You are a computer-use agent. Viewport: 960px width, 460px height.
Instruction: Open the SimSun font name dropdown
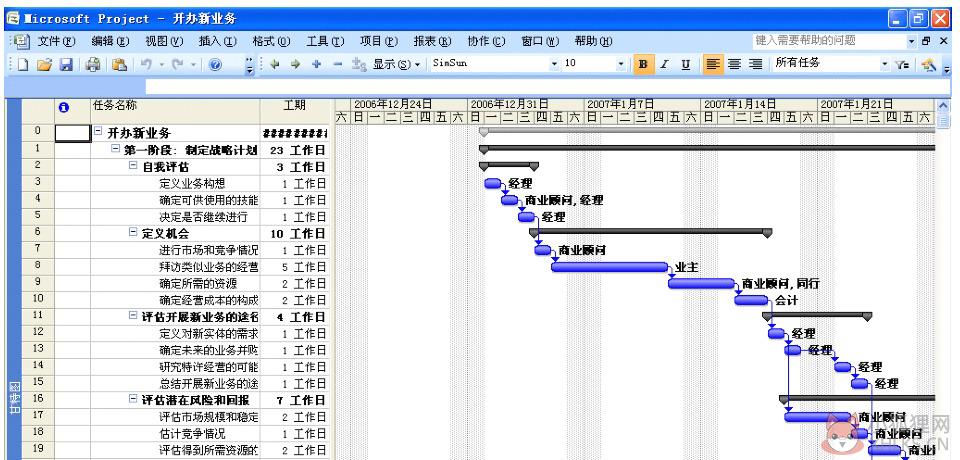tap(555, 64)
